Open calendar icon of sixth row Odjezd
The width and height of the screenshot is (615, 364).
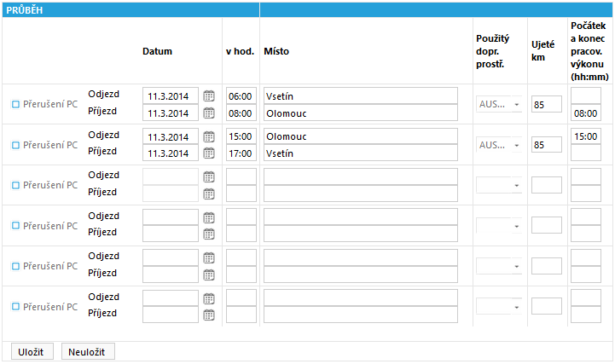click(209, 298)
